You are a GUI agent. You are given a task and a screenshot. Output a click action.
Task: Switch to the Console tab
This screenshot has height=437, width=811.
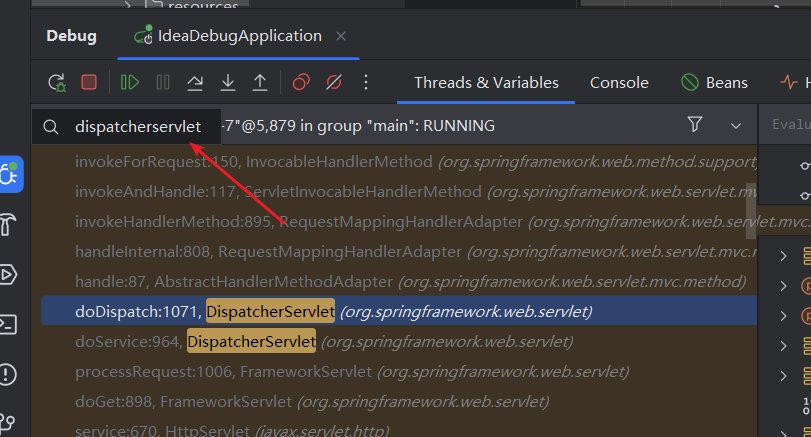[x=619, y=83]
